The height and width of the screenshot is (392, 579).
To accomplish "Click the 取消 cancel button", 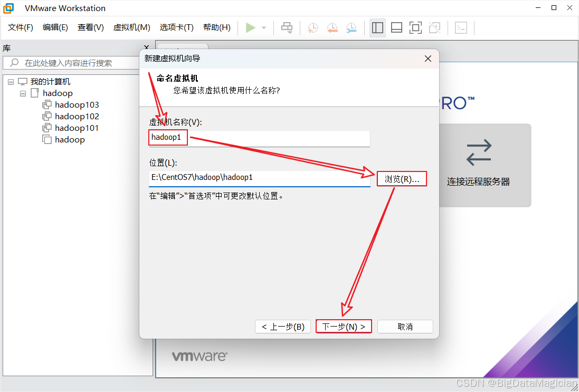I will [x=405, y=327].
